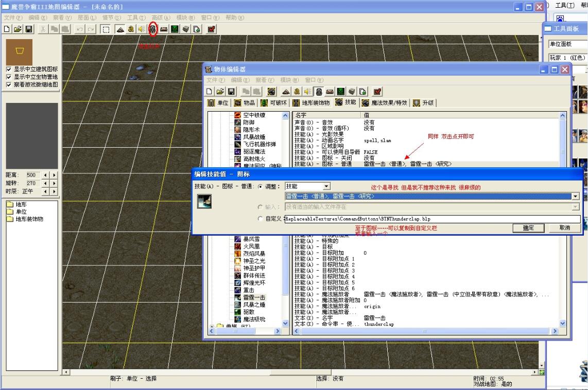588x390 pixels.
Task: Open the Object Editor toolbar icon
Action: (153, 29)
